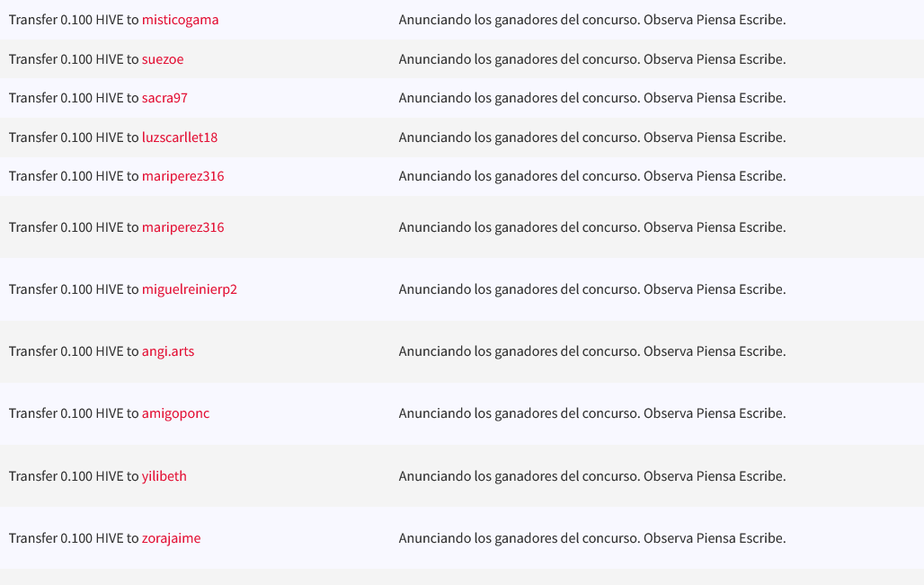The image size is (924, 585).
Task: Click the memo text beside sacra97 transfer
Action: pyautogui.click(x=591, y=98)
